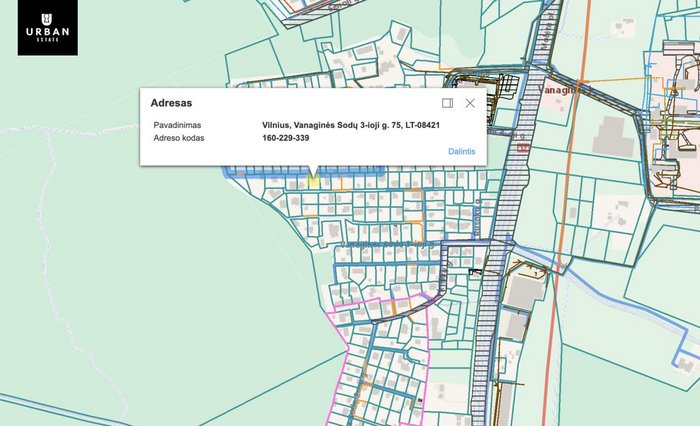Screen dimensions: 700x426
Task: Click the yellow highlighted parcel on map
Action: [x=313, y=181]
